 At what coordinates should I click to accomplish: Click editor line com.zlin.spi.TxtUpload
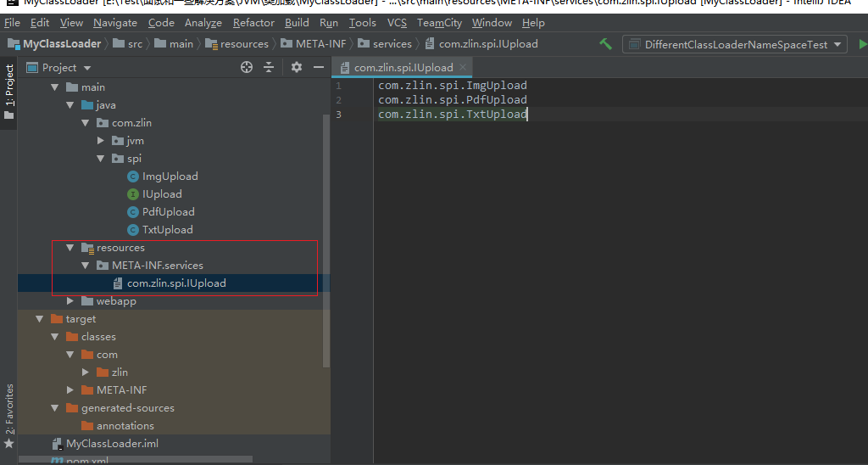coord(453,115)
